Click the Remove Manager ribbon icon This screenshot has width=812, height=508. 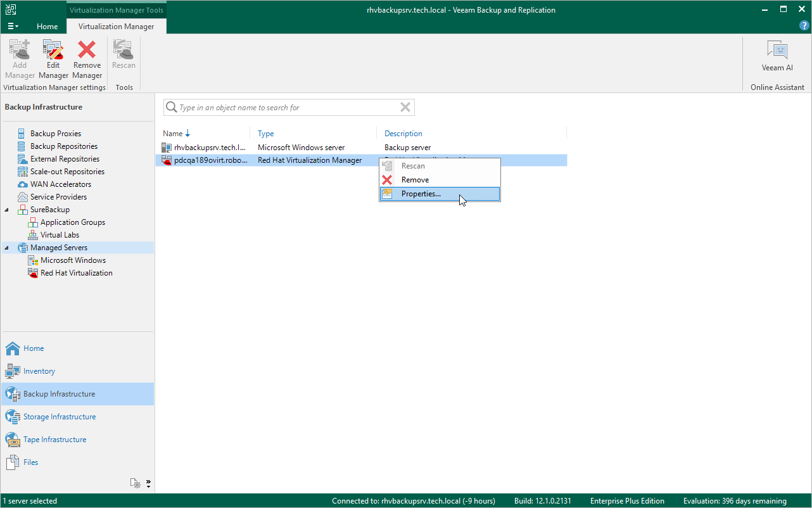point(87,59)
